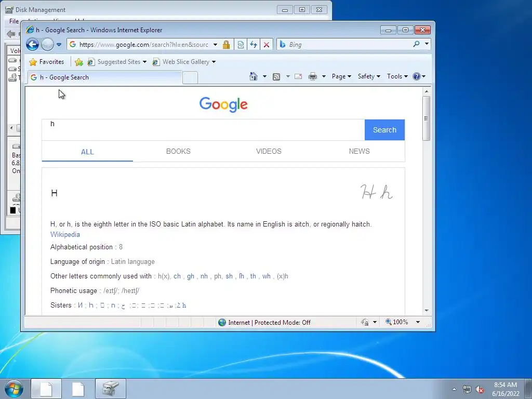Click the Bing search magnifier icon
The width and height of the screenshot is (532, 399).
416,44
